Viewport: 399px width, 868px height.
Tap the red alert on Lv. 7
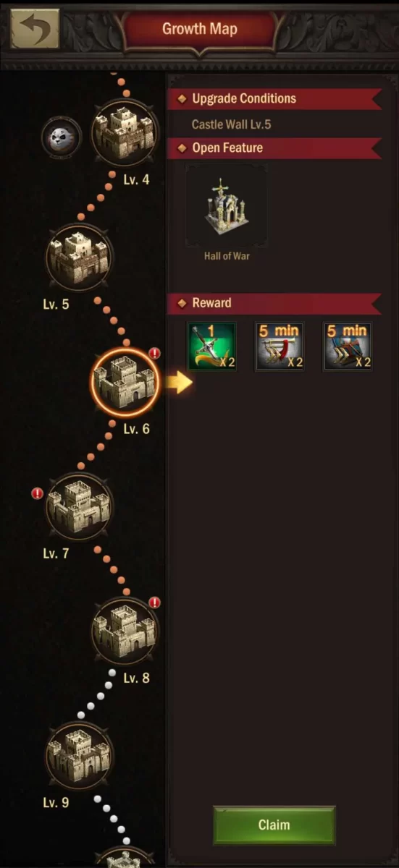click(38, 493)
